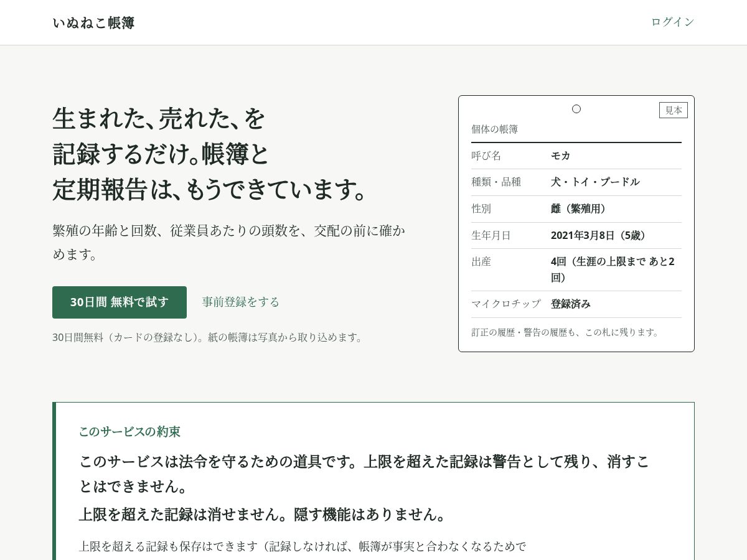The width and height of the screenshot is (747, 560).
Task: Select the breed value 犬・トイ・プードル
Action: [595, 182]
